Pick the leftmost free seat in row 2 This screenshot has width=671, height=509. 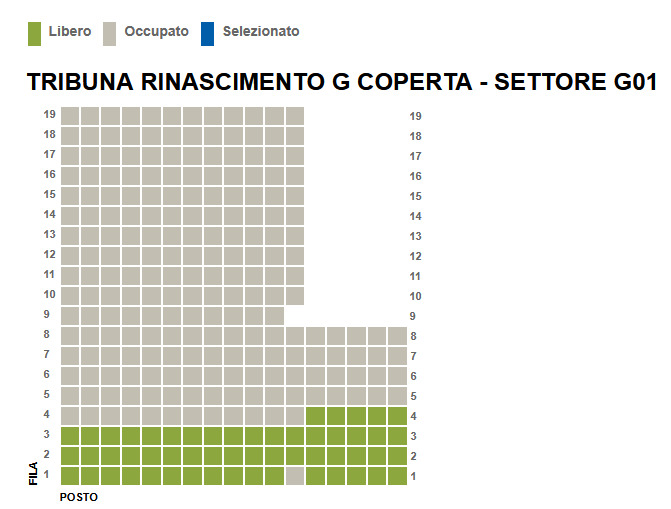(x=70, y=456)
